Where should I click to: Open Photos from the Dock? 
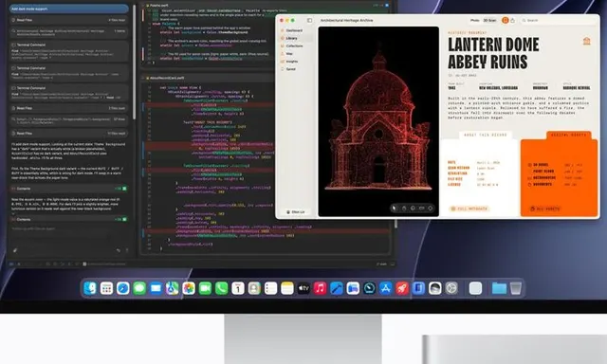coord(189,288)
